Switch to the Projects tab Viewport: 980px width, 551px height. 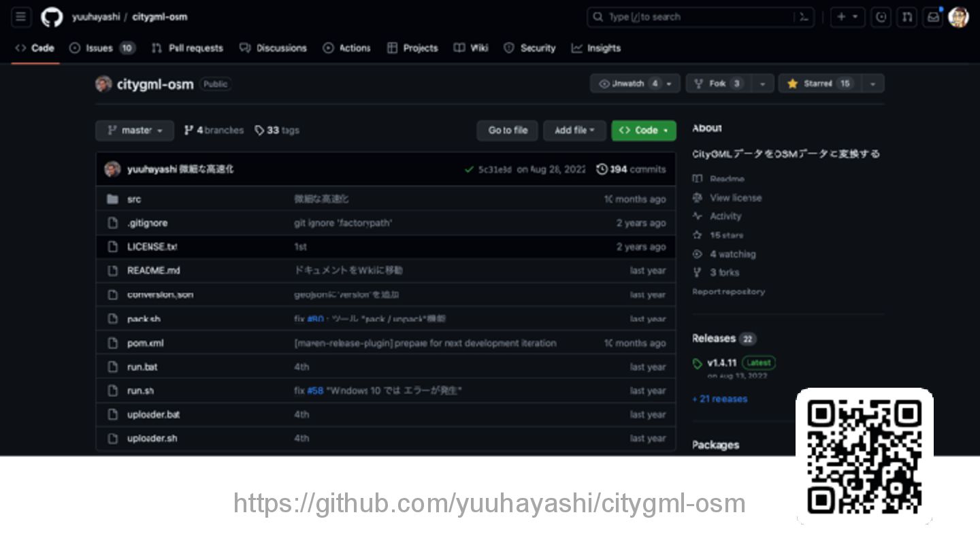coord(412,48)
